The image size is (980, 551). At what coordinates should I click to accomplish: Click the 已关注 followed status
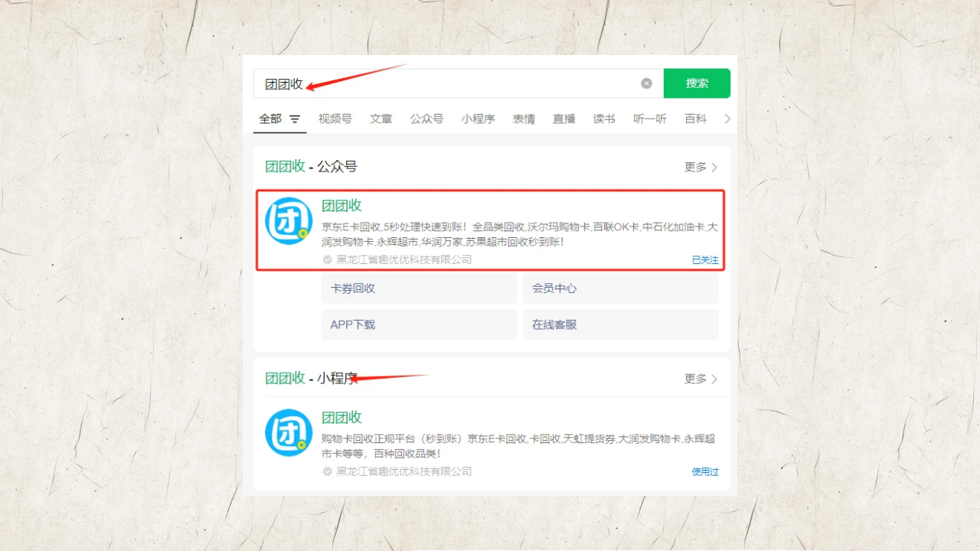(x=705, y=260)
